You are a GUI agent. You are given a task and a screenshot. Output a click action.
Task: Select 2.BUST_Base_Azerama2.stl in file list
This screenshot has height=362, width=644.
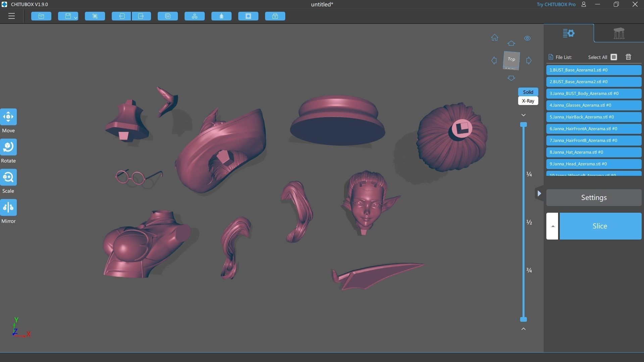(594, 82)
